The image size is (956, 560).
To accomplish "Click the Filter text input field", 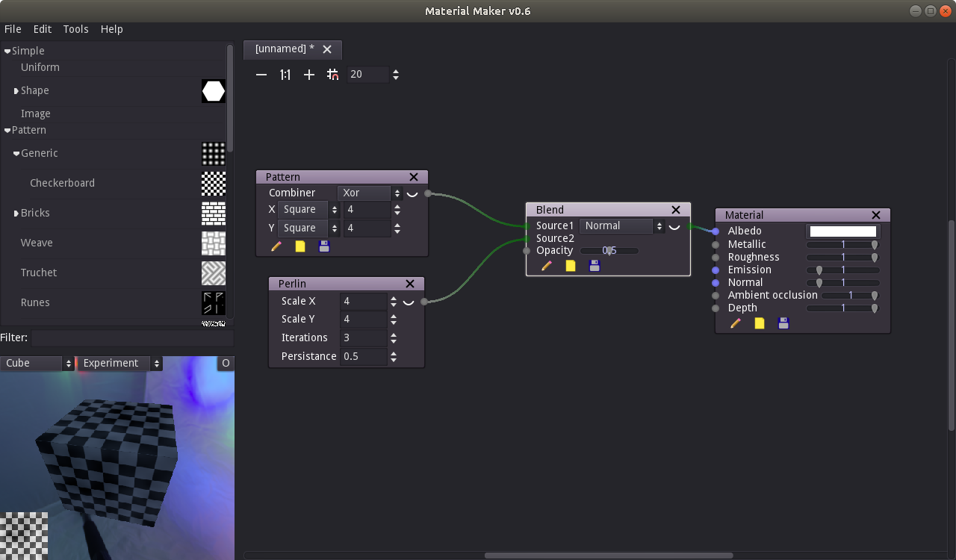I will [x=131, y=338].
